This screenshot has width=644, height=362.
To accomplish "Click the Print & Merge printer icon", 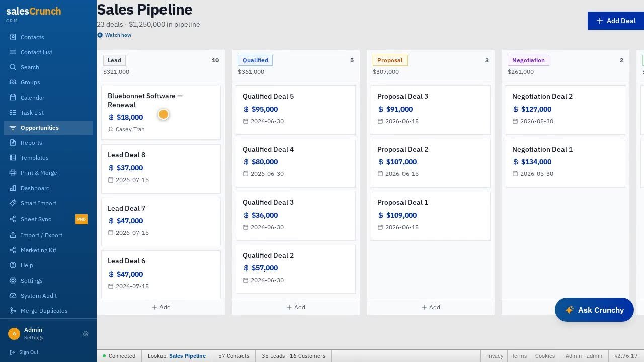I will click(x=13, y=173).
